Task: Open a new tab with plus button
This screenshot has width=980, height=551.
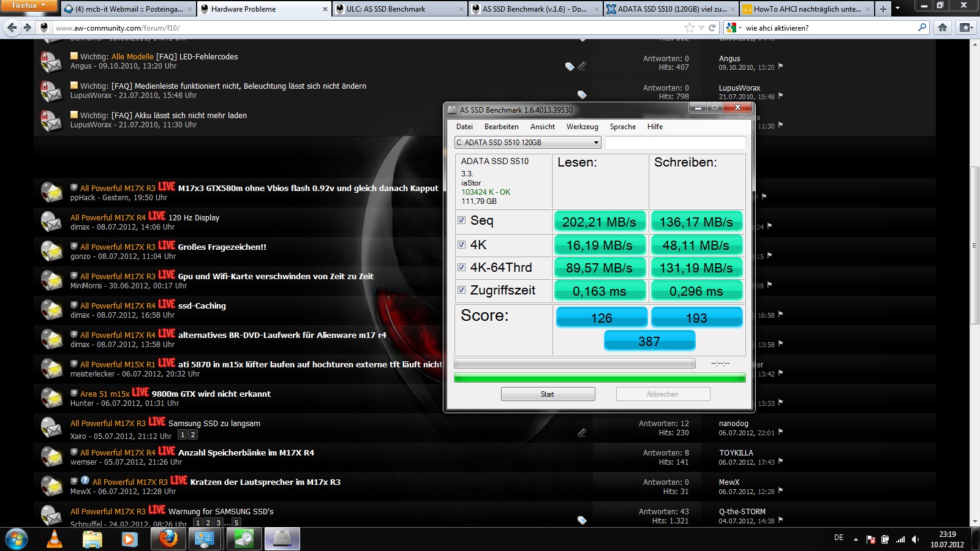Action: 883,9
